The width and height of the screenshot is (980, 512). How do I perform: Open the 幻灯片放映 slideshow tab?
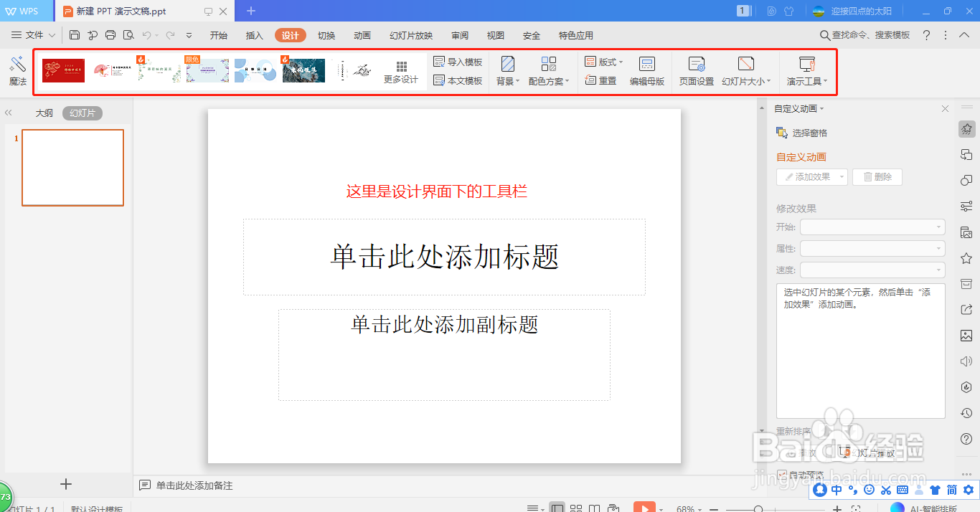411,36
